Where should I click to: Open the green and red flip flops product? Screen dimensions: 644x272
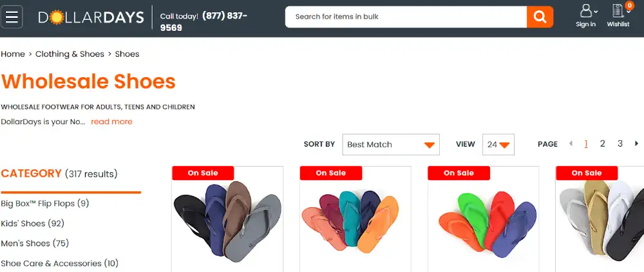(x=484, y=219)
